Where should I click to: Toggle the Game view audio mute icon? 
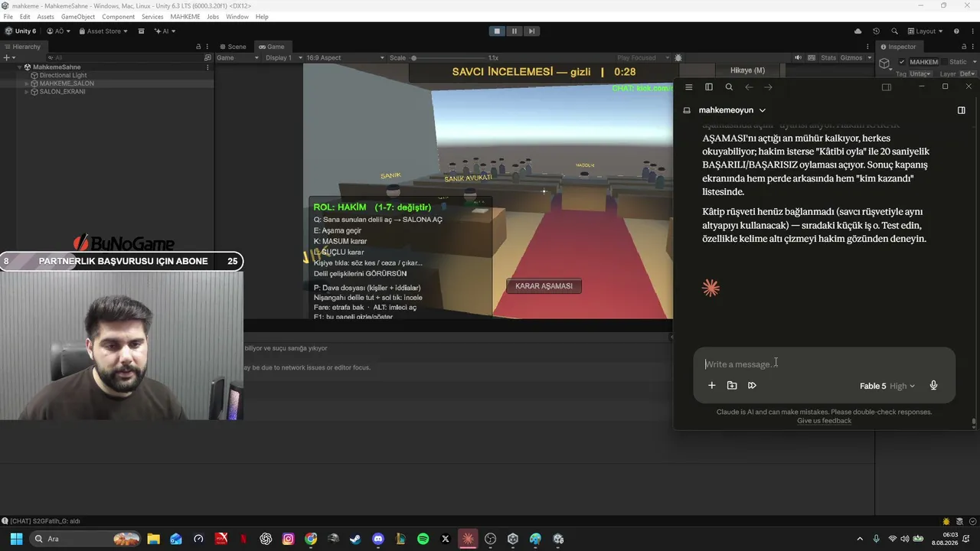pos(799,57)
